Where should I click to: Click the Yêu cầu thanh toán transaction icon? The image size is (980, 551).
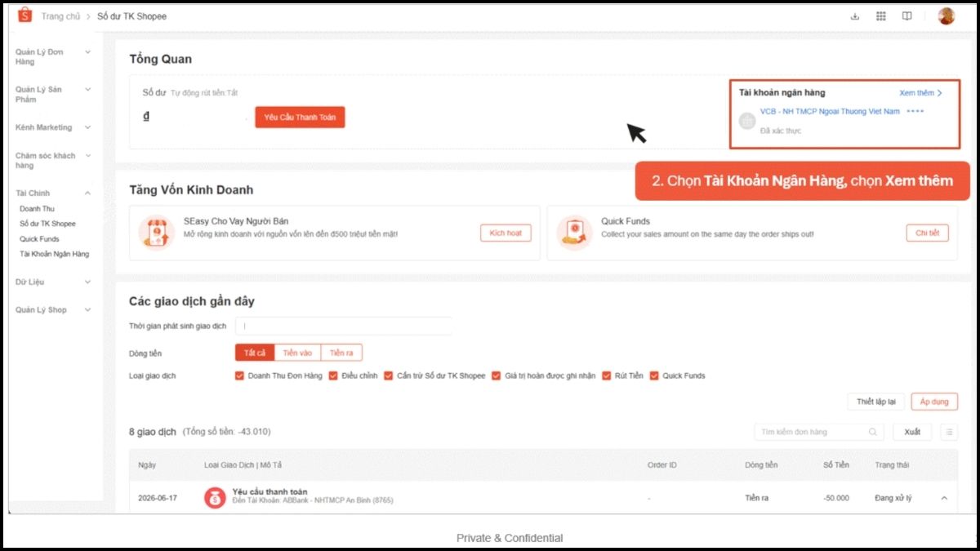(215, 497)
